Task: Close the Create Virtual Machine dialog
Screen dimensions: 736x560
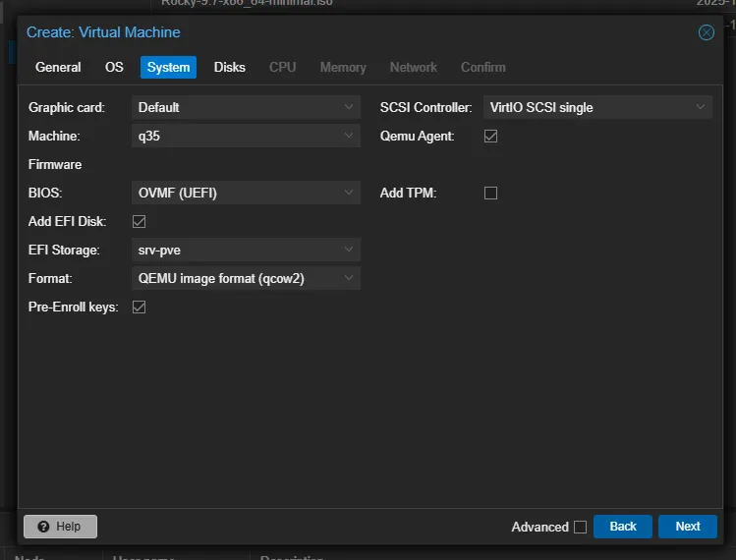Action: click(x=706, y=32)
